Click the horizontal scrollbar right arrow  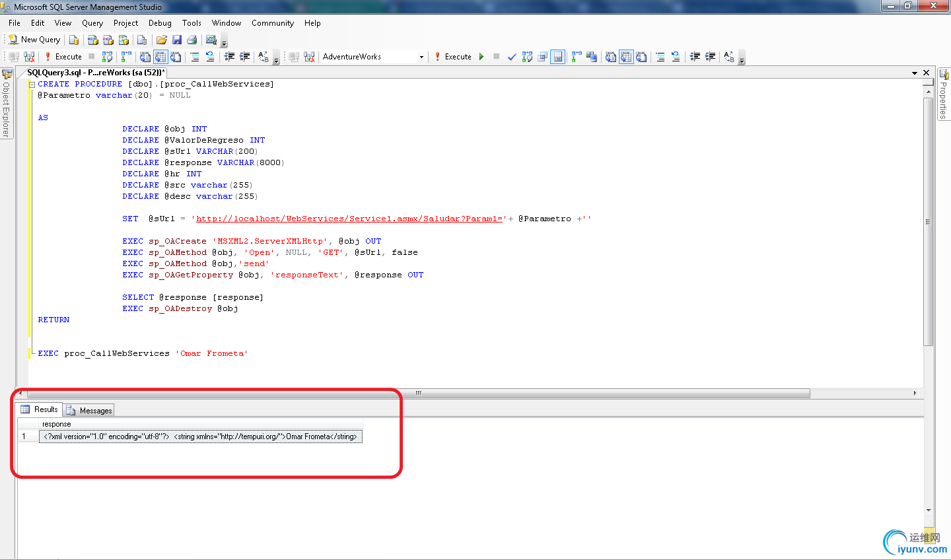coord(915,393)
